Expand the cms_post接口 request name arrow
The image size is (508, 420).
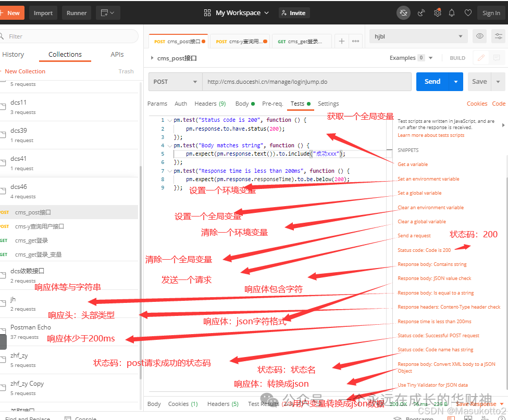(x=152, y=58)
